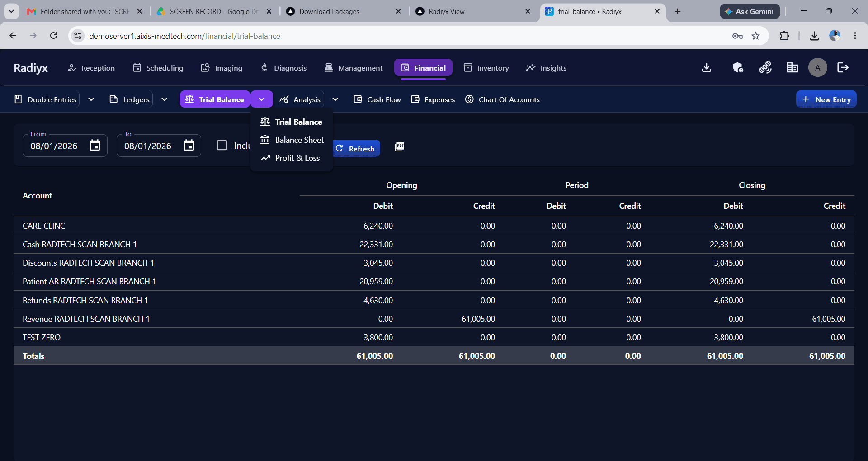This screenshot has height=461, width=868.
Task: Open the browser tab search chevron
Action: [11, 11]
